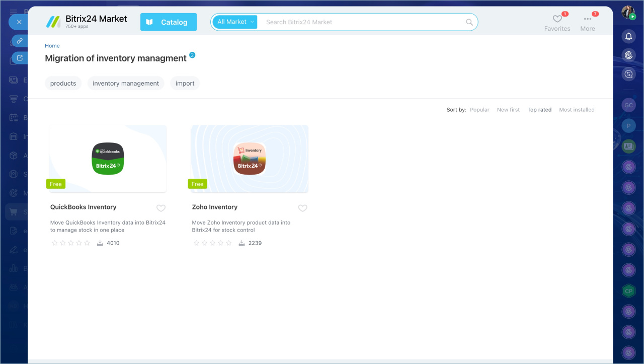The height and width of the screenshot is (364, 644).
Task: Open the Catalog
Action: click(169, 22)
